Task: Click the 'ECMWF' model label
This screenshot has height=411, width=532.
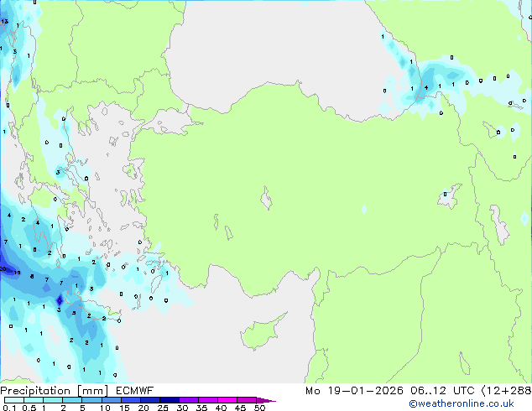Action: (x=134, y=391)
